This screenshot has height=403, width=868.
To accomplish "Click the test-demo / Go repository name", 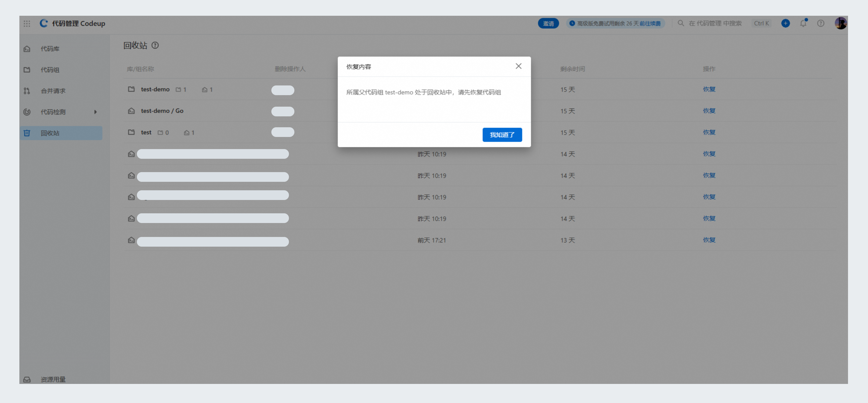I will [162, 111].
